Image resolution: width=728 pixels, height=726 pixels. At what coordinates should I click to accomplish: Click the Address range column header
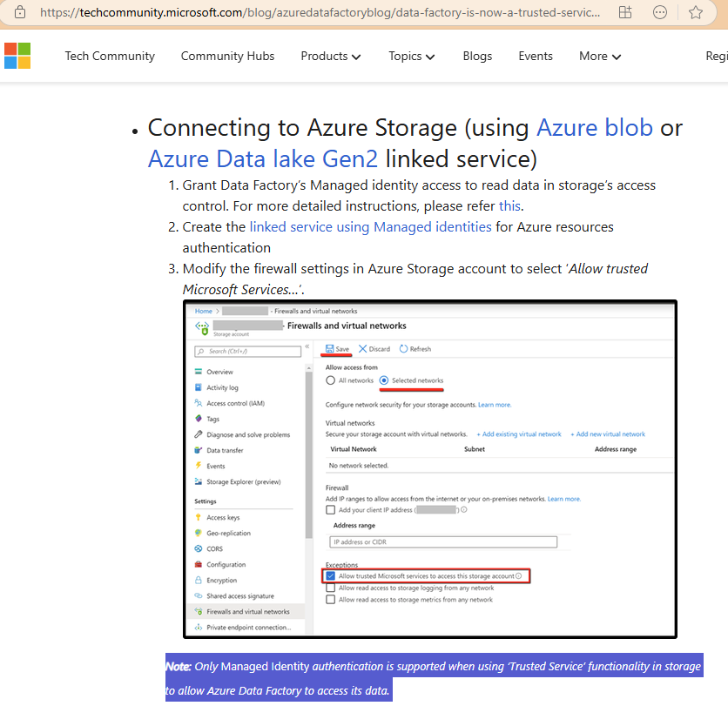[615, 449]
